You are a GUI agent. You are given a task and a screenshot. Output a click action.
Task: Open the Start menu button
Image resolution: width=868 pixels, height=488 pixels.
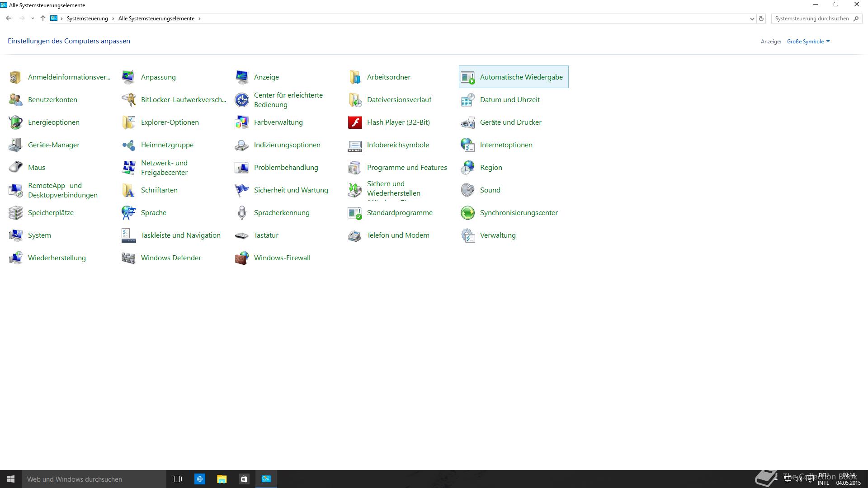click(11, 479)
